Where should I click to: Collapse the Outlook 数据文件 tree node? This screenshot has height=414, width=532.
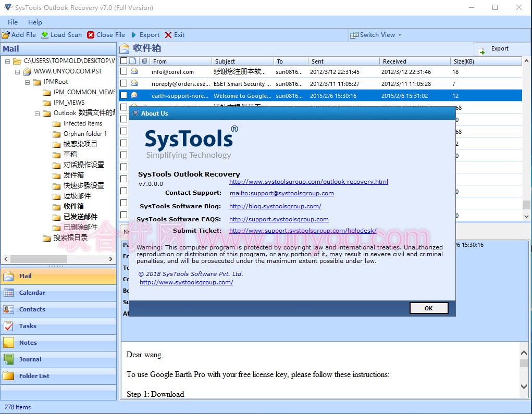point(38,114)
